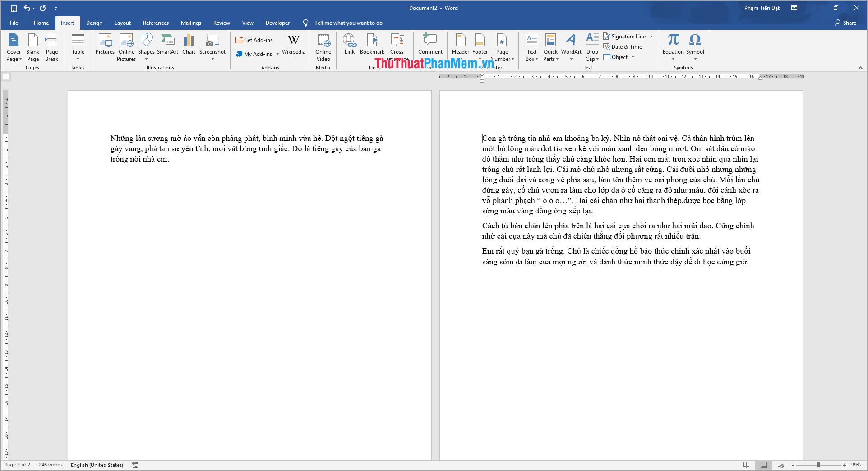Open the Pictures insert tool

coord(105,44)
